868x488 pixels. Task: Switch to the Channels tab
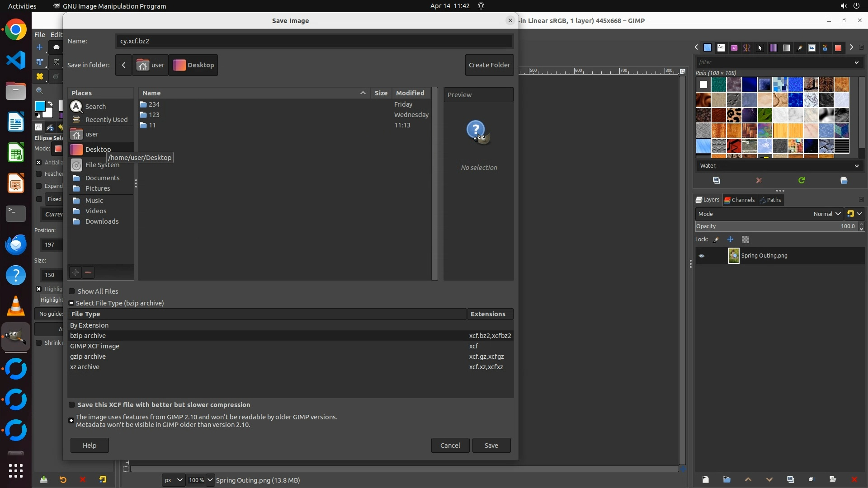[x=740, y=200]
